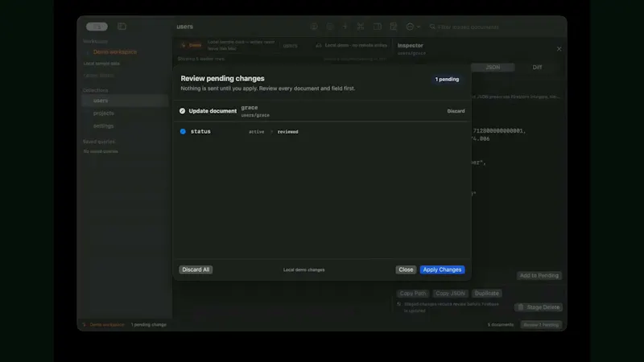Toggle the sidebar icon beside the window controls

(122, 27)
